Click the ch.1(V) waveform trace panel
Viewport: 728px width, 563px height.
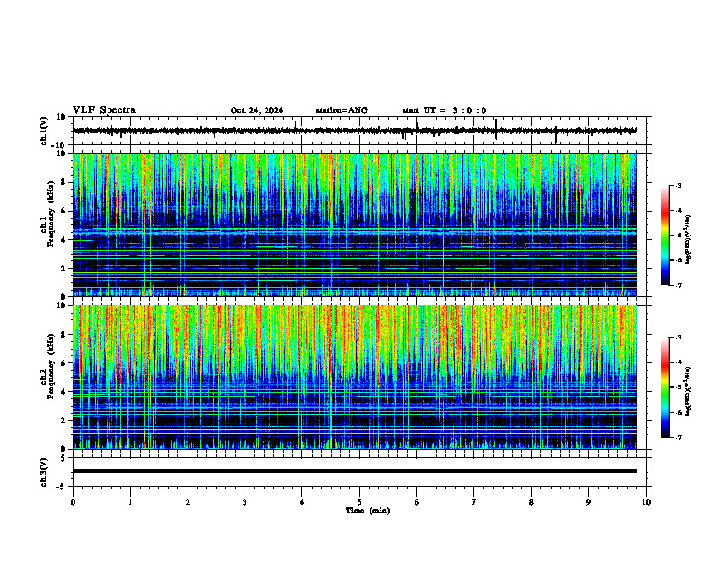(x=361, y=131)
